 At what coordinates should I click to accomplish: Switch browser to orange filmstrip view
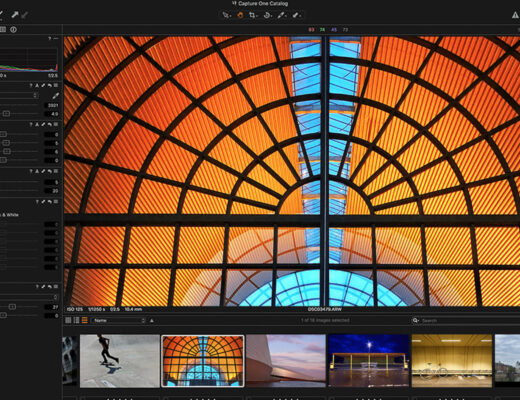point(84,320)
